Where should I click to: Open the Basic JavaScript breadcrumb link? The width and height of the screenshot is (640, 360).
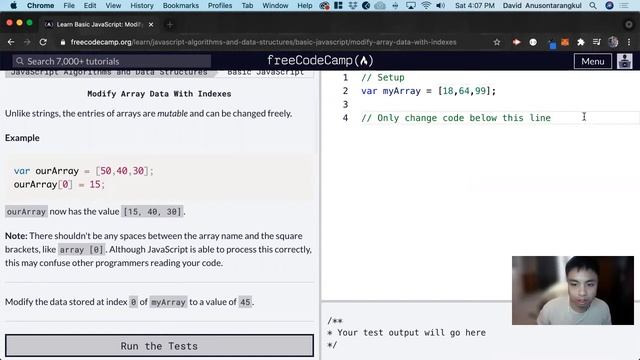[266, 72]
